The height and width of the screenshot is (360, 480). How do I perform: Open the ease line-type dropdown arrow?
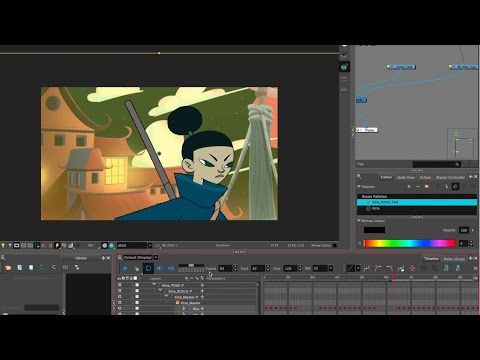pos(358,268)
